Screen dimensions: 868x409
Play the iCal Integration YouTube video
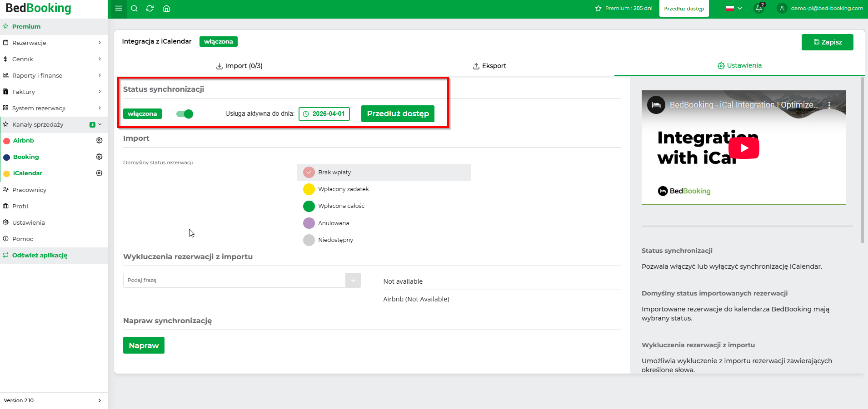point(744,148)
